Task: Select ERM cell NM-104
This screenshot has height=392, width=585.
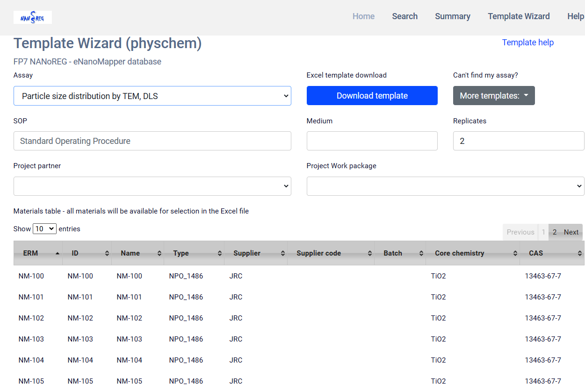Action: click(31, 360)
